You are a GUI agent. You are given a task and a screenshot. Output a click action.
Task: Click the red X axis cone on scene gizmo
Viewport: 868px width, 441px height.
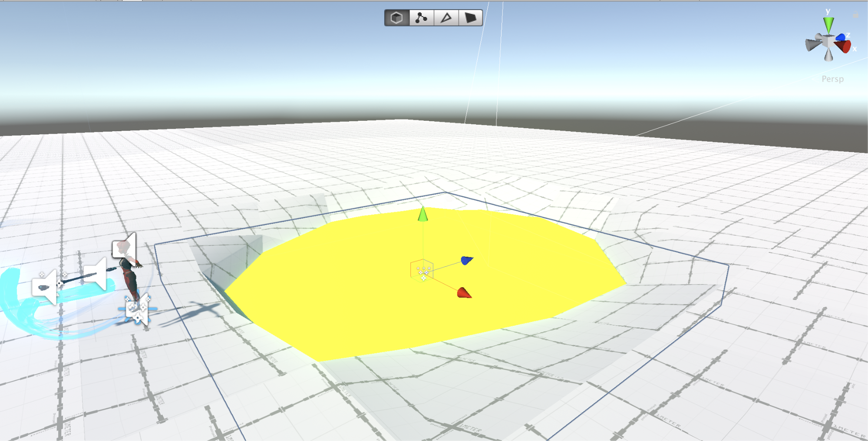click(843, 46)
